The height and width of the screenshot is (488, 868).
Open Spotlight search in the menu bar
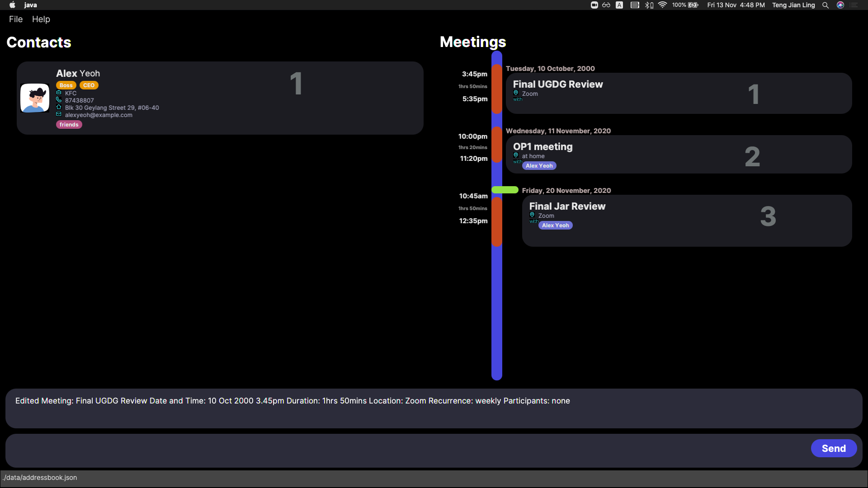pos(826,5)
